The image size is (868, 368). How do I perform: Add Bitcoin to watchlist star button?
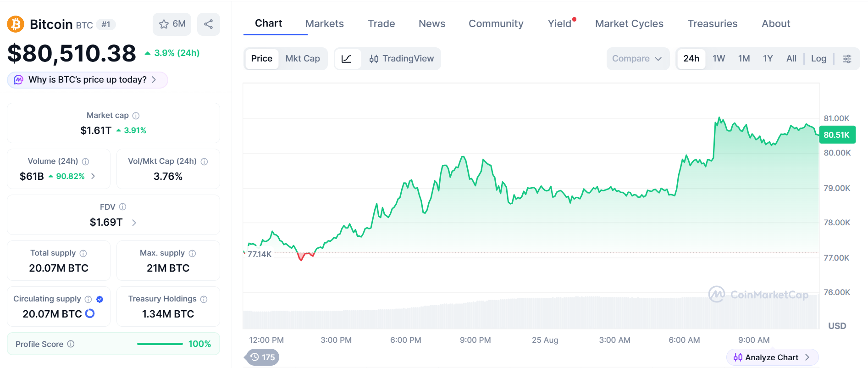(172, 24)
